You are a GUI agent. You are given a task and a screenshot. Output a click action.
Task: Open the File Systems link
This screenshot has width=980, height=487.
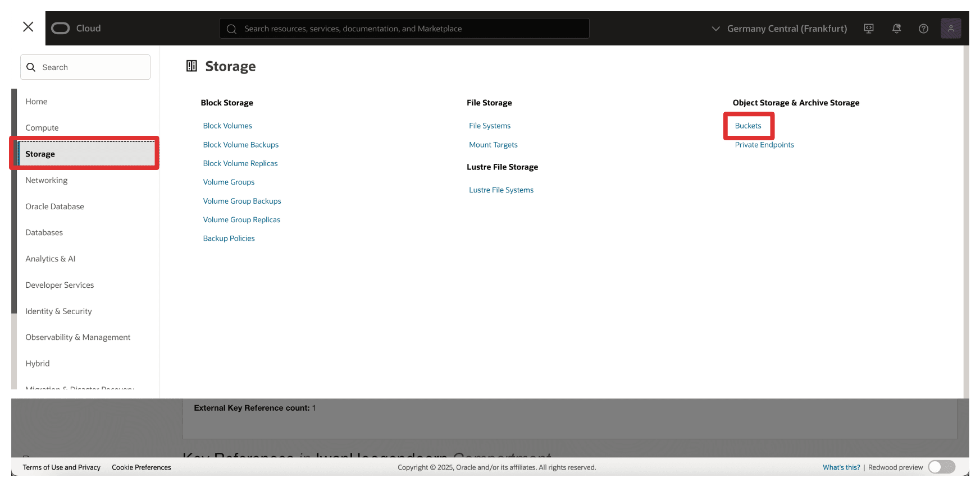pos(490,126)
